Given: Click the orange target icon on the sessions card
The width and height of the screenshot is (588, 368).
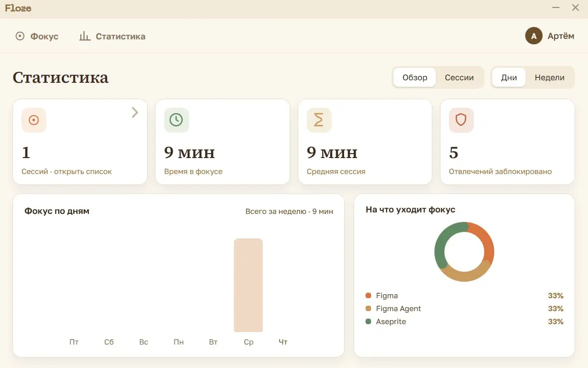Looking at the screenshot, I should point(34,120).
